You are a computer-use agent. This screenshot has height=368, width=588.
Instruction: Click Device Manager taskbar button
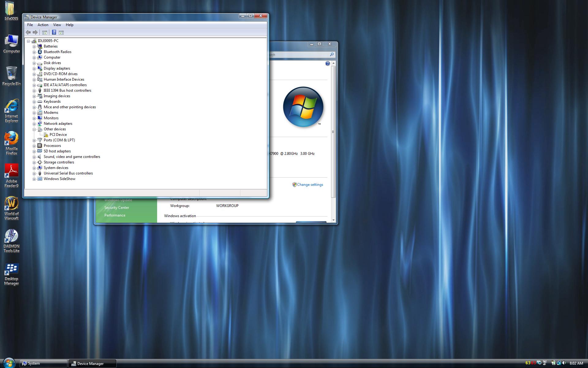[92, 363]
